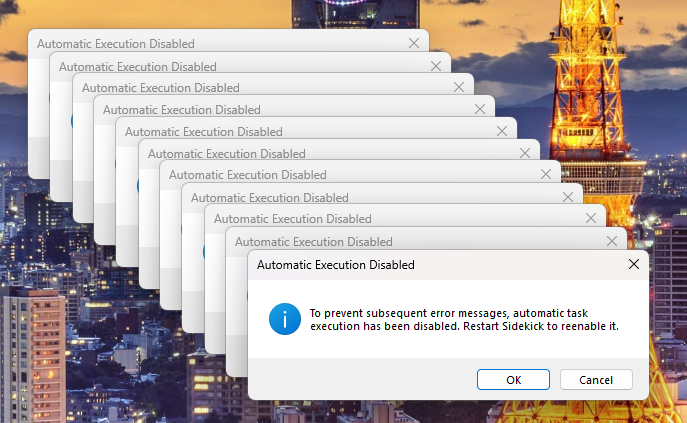
Task: Close the second dialog from the back
Action: [x=436, y=66]
